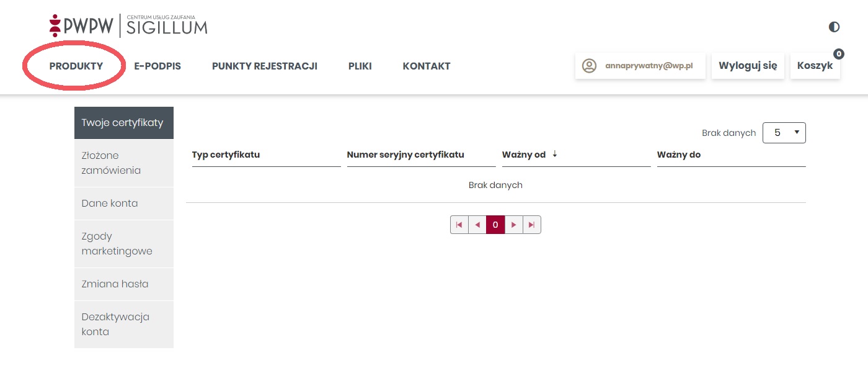
Task: Go to the first page of results
Action: pos(459,225)
